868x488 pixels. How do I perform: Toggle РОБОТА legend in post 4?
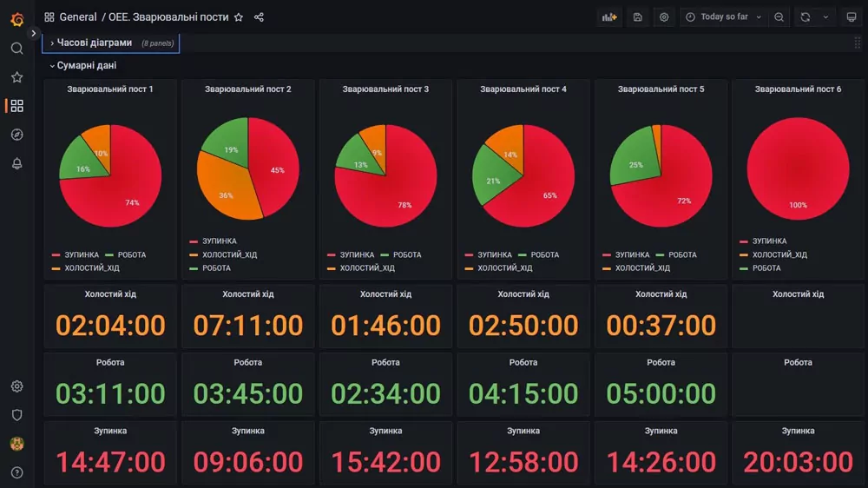pos(545,254)
